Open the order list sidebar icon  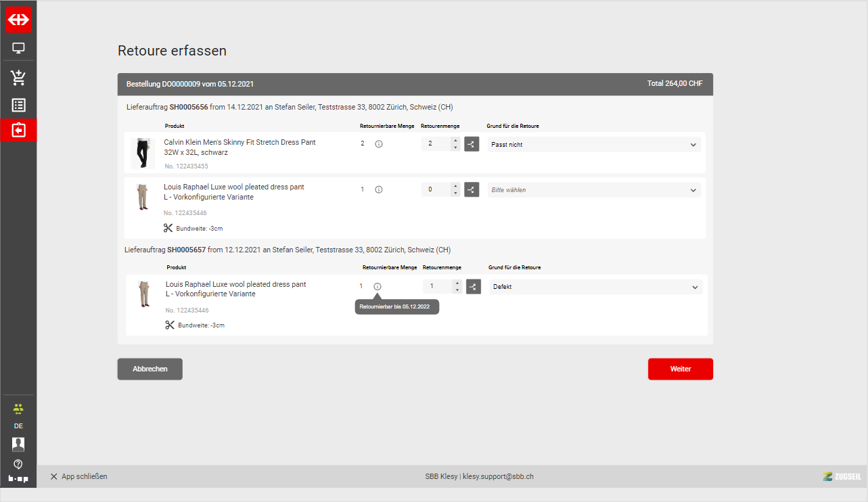pos(18,106)
